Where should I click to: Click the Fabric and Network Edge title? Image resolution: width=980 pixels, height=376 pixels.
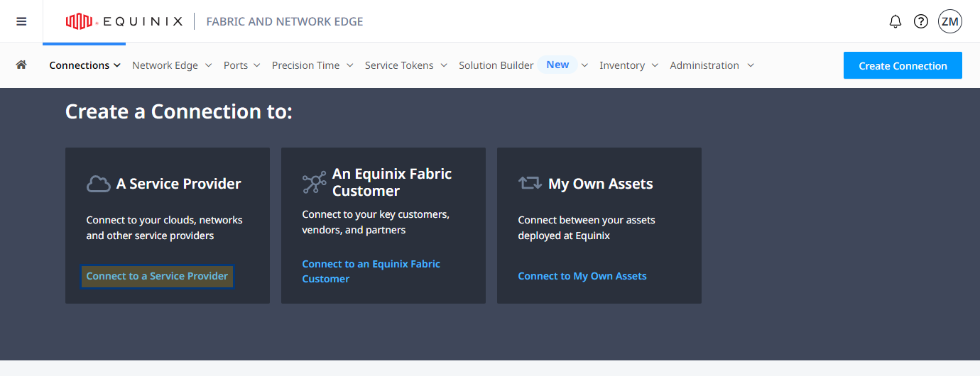tap(284, 21)
